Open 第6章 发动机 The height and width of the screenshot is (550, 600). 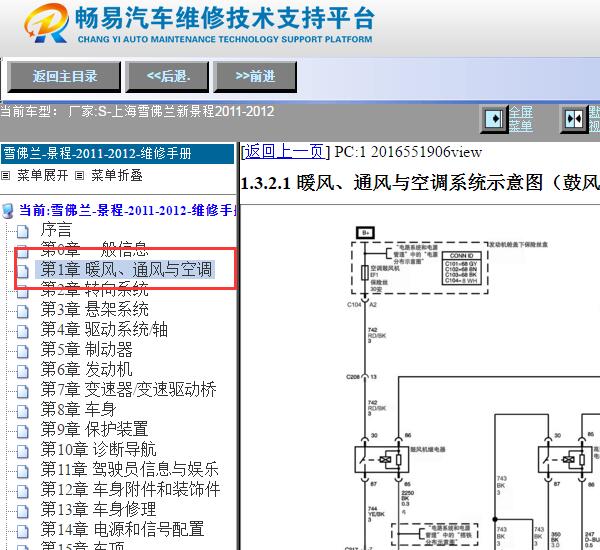86,369
